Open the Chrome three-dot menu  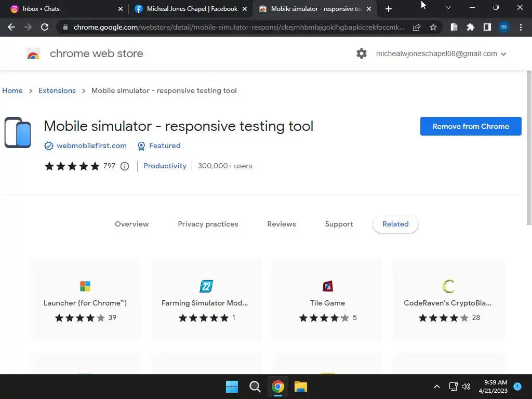(521, 27)
